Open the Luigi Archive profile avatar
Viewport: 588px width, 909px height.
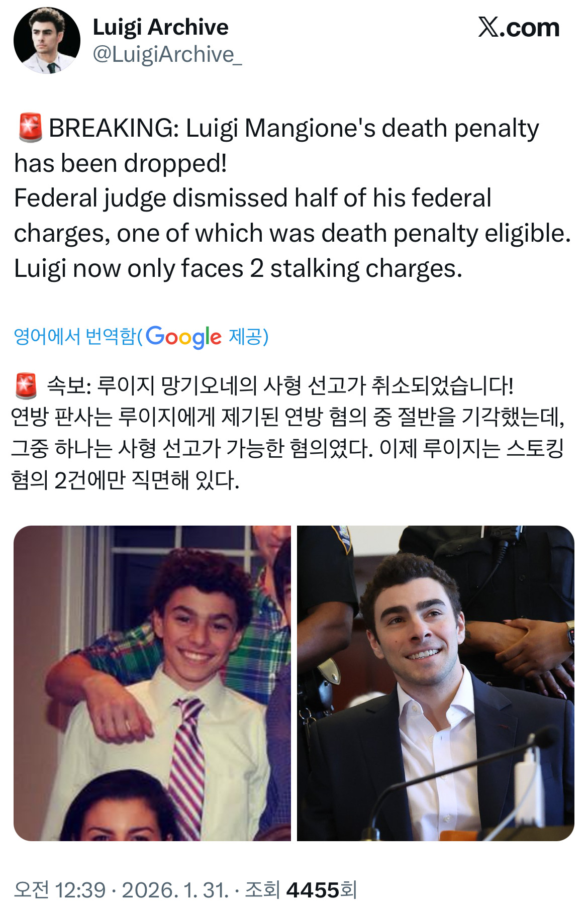pyautogui.click(x=47, y=40)
